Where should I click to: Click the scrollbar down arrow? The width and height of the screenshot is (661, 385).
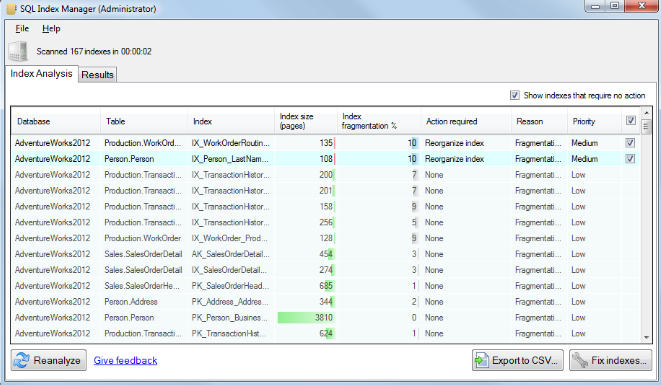(x=646, y=337)
